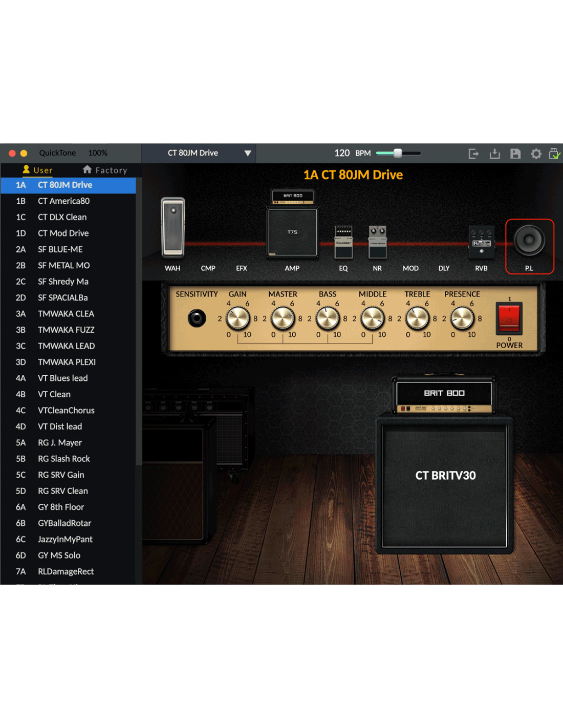Select preset 5C RG SRV Gain
Screen dimensions: 563x728
click(x=68, y=475)
